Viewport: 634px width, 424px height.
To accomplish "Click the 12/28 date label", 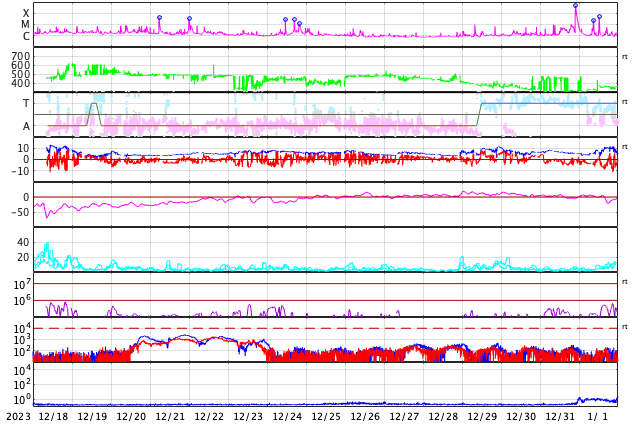I will 443,416.
